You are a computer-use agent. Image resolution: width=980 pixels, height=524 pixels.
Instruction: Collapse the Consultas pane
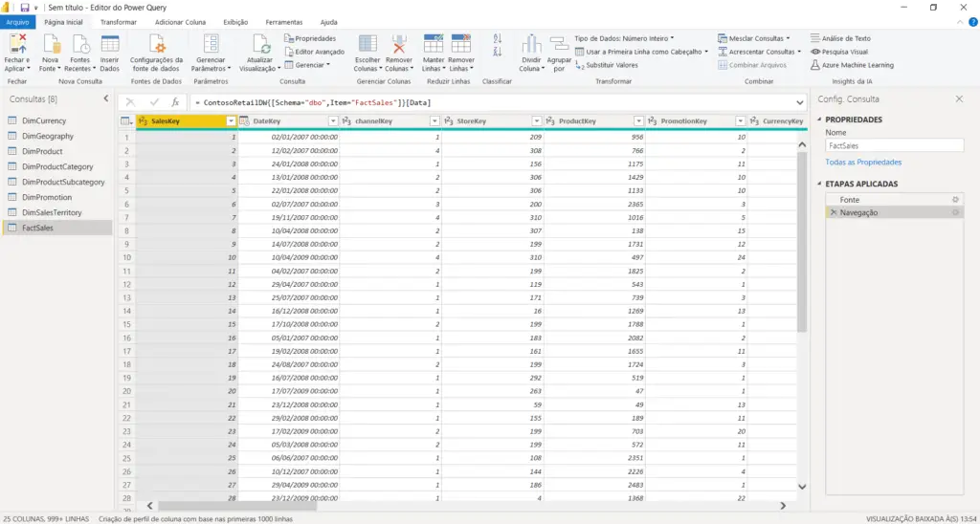105,98
